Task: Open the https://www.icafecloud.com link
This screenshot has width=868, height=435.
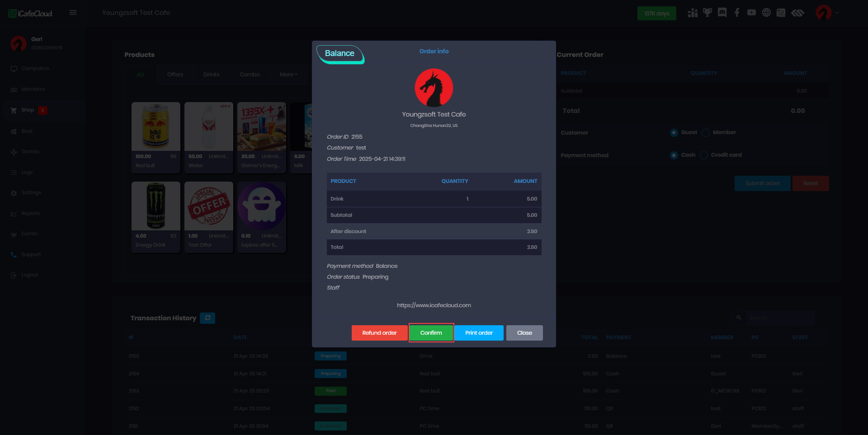Action: click(434, 305)
